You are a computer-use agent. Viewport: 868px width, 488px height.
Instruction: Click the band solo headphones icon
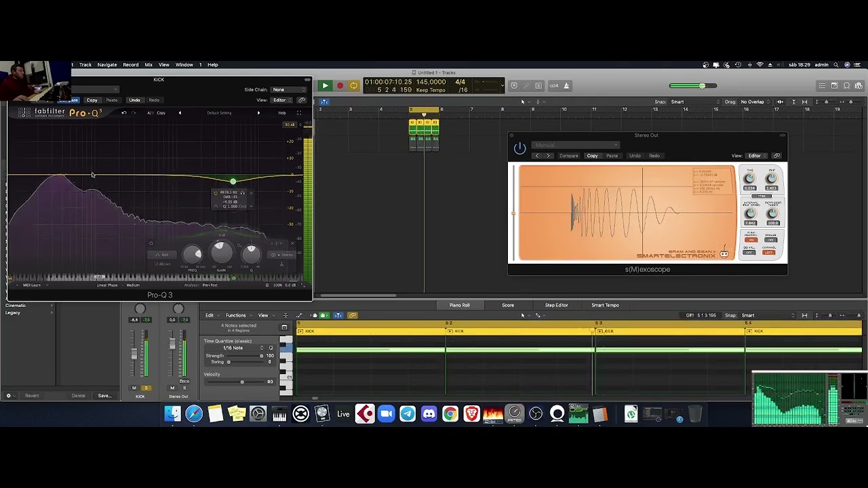coord(242,193)
